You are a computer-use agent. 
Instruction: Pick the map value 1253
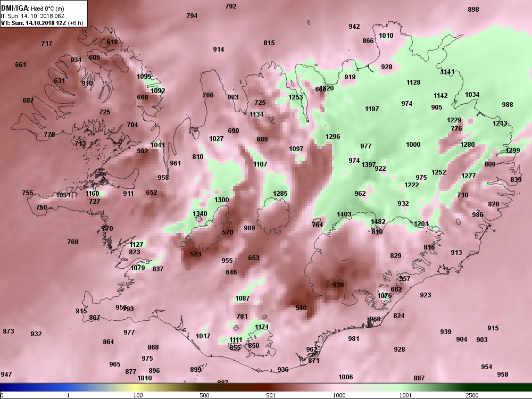point(295,97)
